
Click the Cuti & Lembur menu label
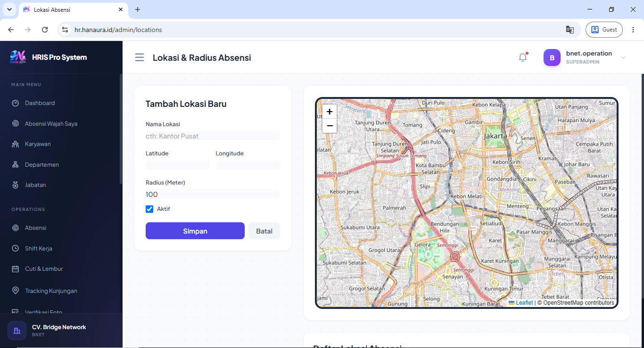pyautogui.click(x=44, y=269)
